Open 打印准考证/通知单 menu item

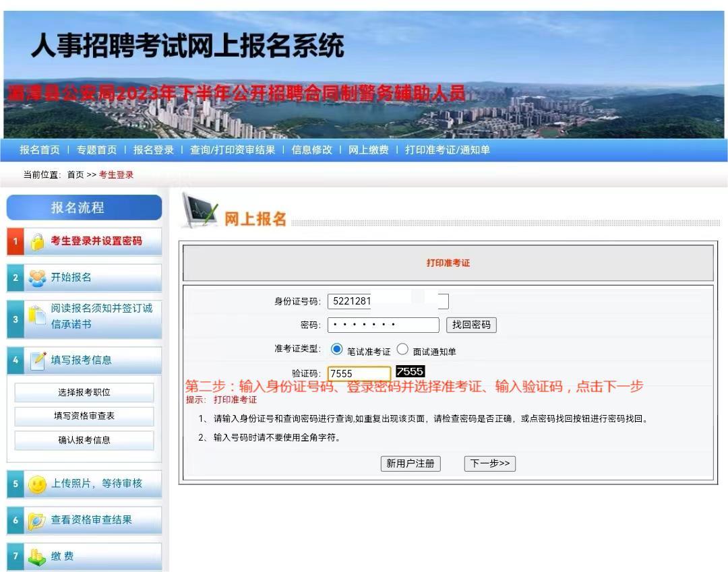pos(447,150)
